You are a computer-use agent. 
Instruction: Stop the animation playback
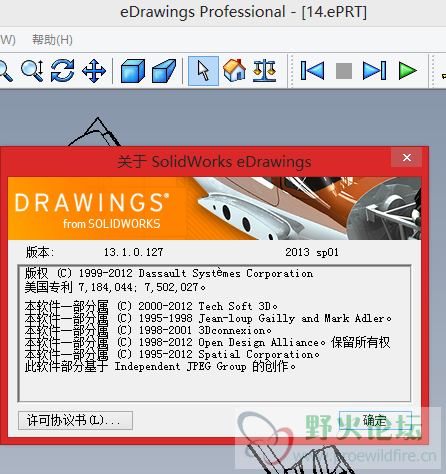344,71
